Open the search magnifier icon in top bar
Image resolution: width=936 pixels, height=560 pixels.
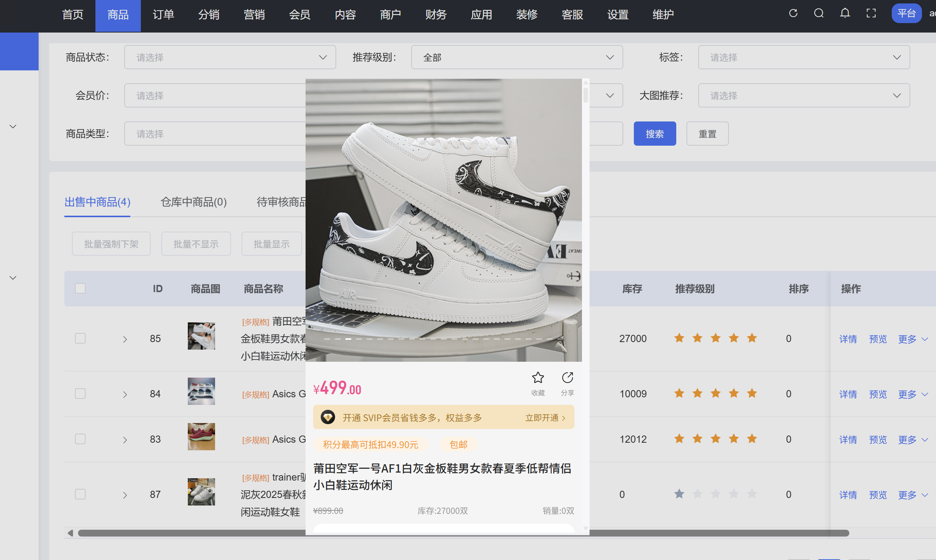point(819,14)
